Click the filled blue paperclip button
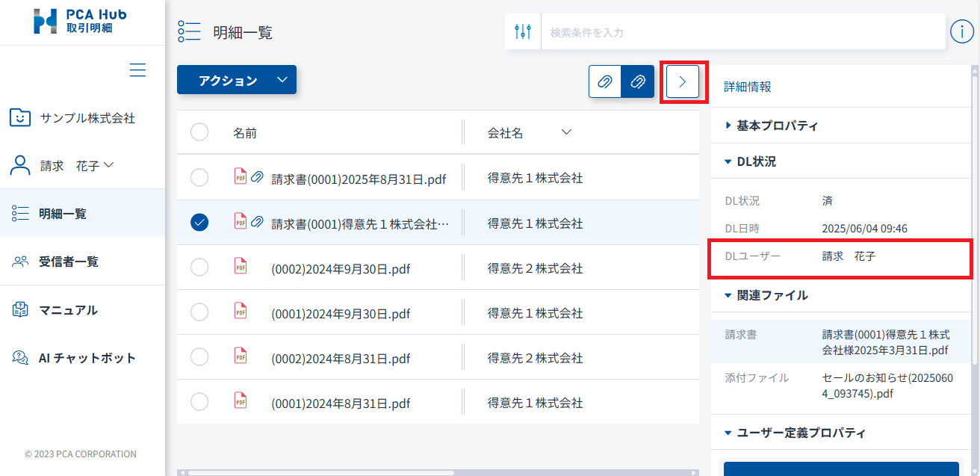This screenshot has width=980, height=476. click(638, 81)
